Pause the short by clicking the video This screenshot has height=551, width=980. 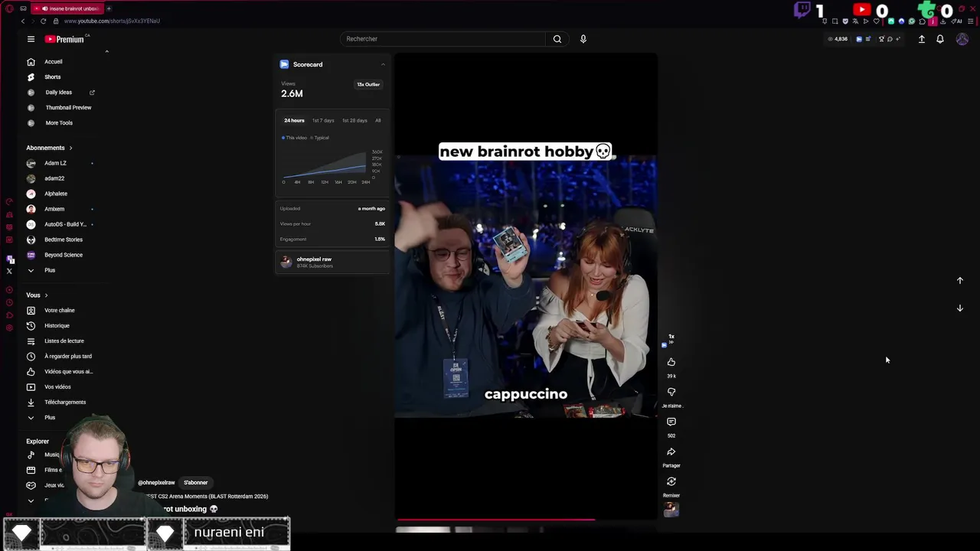[526, 287]
